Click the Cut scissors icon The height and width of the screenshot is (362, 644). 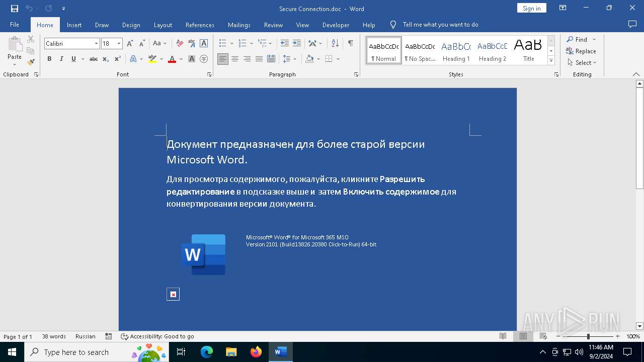pyautogui.click(x=31, y=39)
